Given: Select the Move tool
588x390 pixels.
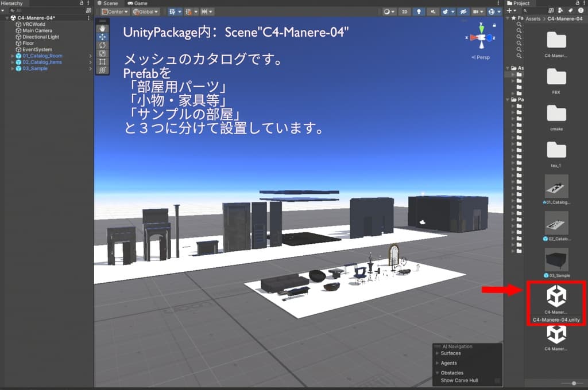Looking at the screenshot, I should [102, 37].
